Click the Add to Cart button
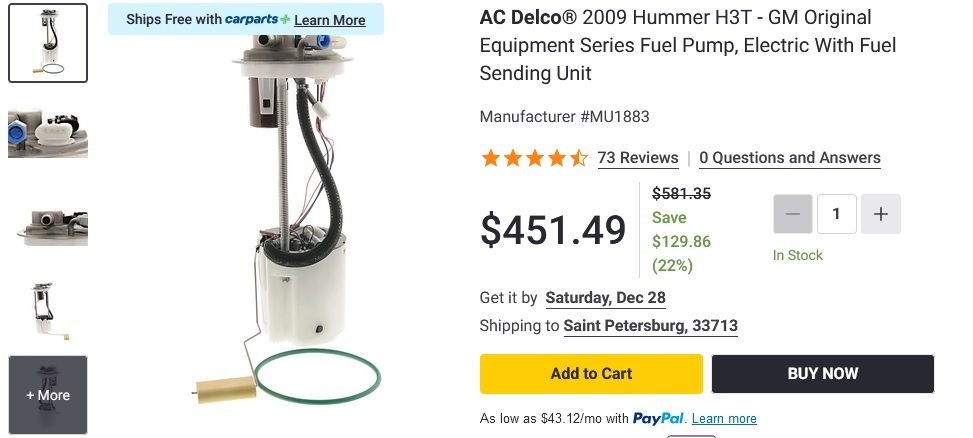Image resolution: width=973 pixels, height=438 pixels. click(591, 374)
